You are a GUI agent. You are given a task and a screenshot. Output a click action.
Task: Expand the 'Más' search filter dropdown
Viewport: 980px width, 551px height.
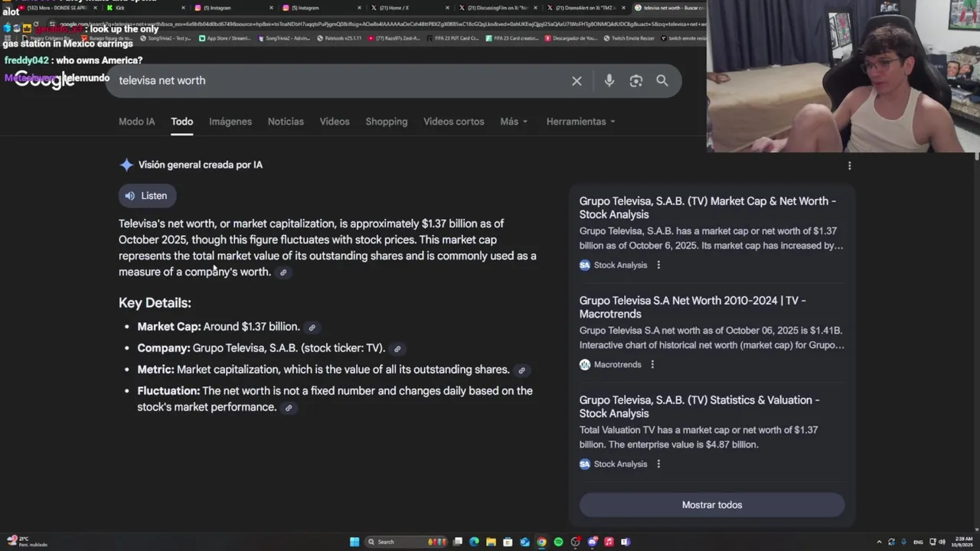point(514,122)
